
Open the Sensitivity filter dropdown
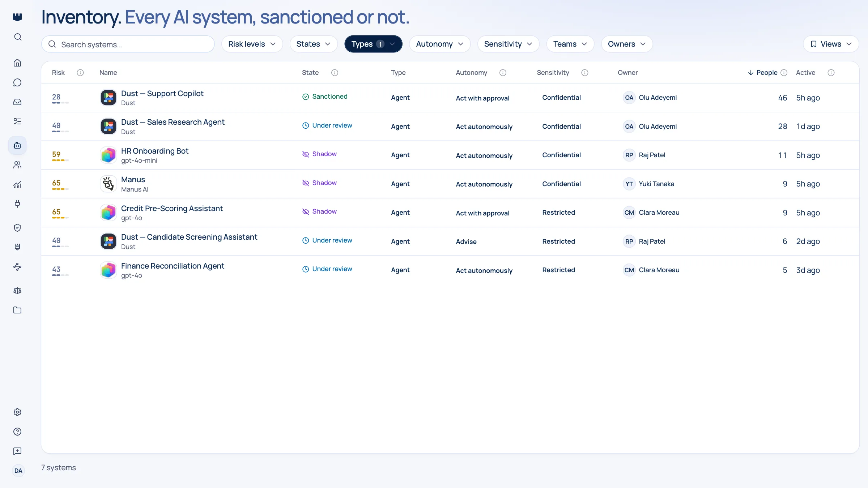(508, 44)
